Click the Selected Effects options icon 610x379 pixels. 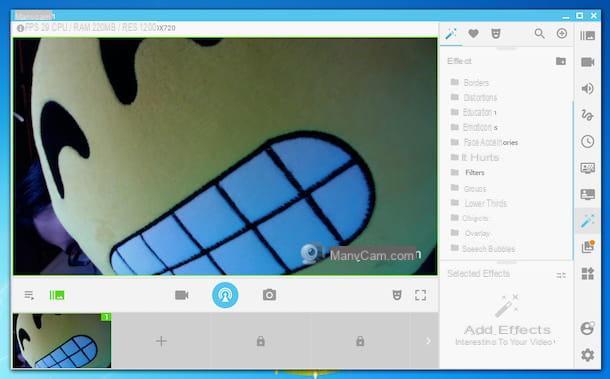(561, 275)
